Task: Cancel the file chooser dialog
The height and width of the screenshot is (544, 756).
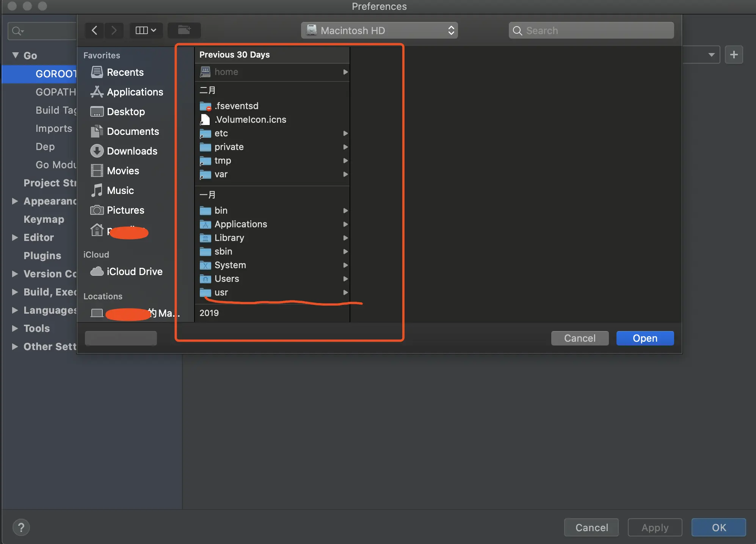Action: [x=580, y=338]
